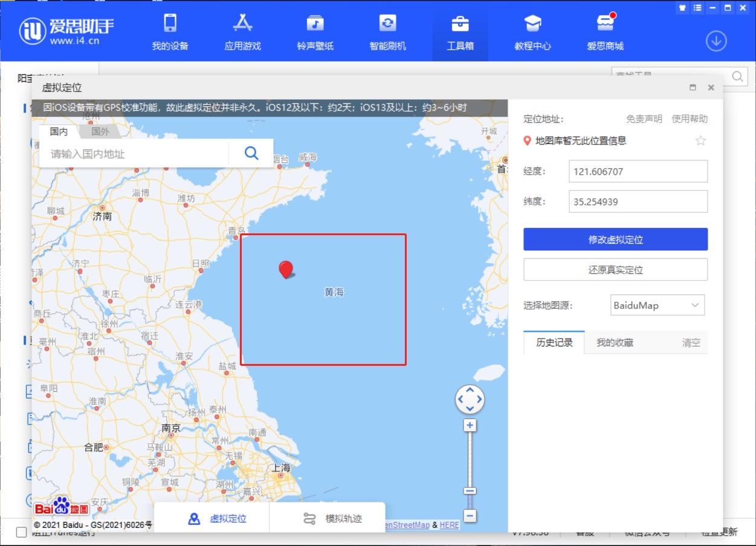Open the 教程中心 tutorial center

coord(532,30)
